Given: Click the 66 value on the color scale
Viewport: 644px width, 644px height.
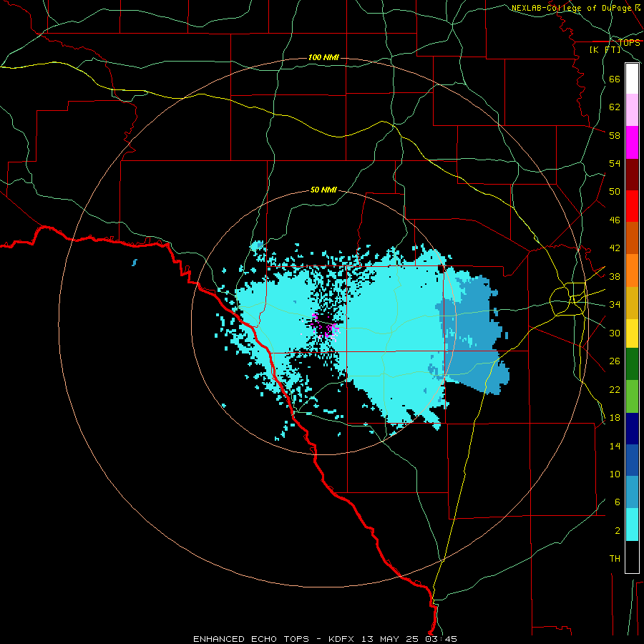Looking at the screenshot, I should click(615, 79).
